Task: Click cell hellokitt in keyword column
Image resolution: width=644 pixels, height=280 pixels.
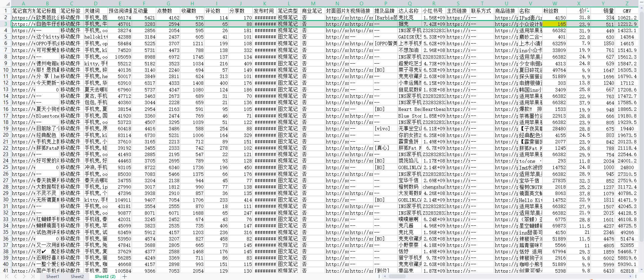Action: 96,37
